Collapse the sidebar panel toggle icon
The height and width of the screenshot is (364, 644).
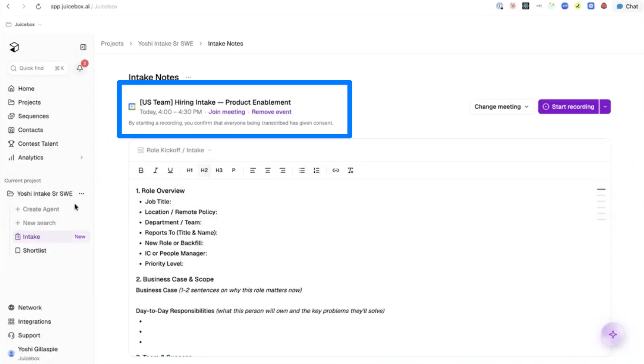coord(83,47)
